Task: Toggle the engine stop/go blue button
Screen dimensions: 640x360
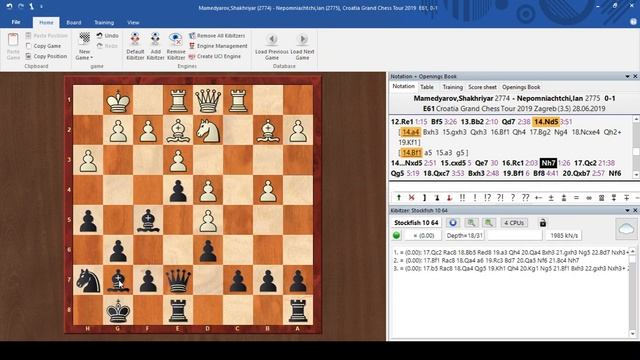Action: pyautogui.click(x=453, y=223)
